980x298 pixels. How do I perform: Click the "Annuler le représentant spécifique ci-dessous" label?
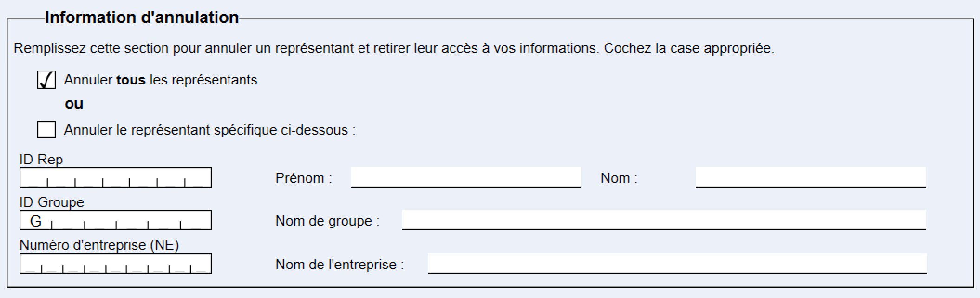(x=210, y=130)
